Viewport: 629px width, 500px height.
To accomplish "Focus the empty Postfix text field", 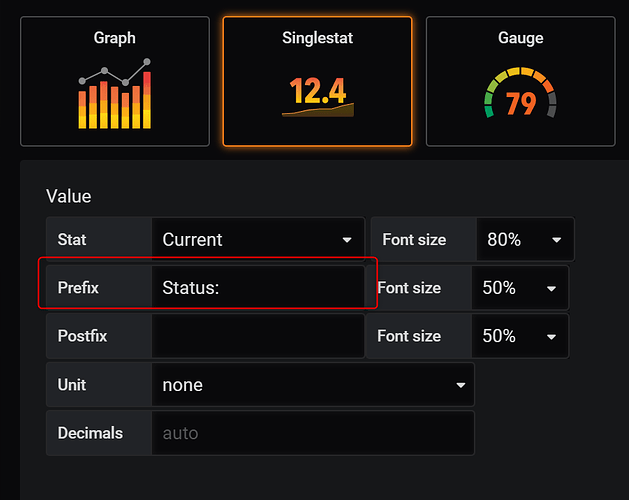I will (257, 336).
